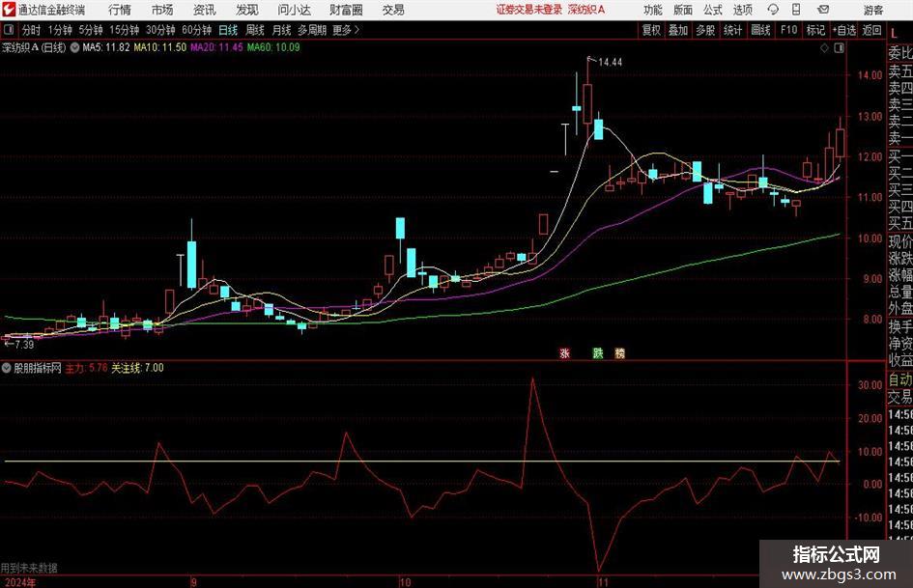Click the 涨 marker badge on chart
Screen dimensions: 913x588
coord(564,352)
